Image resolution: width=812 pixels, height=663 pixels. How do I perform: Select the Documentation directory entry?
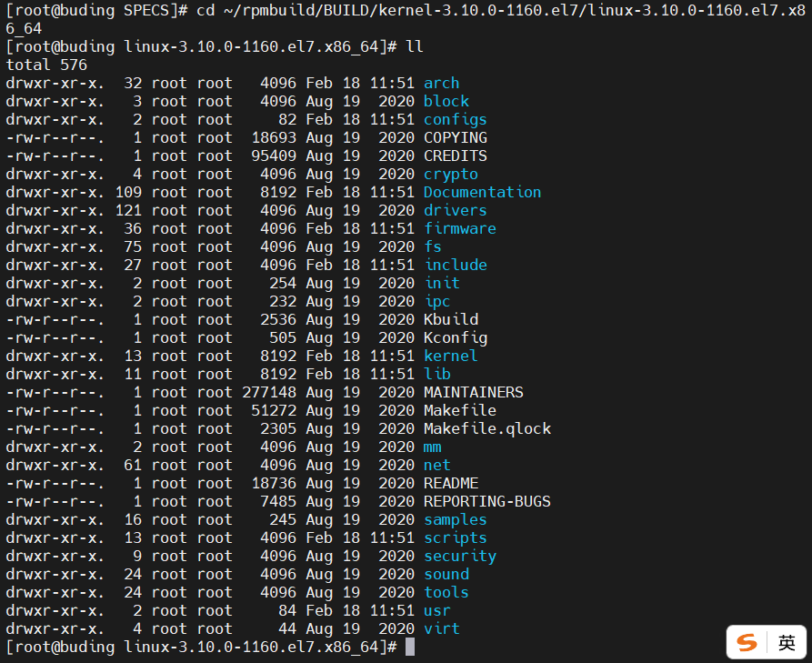coord(482,192)
